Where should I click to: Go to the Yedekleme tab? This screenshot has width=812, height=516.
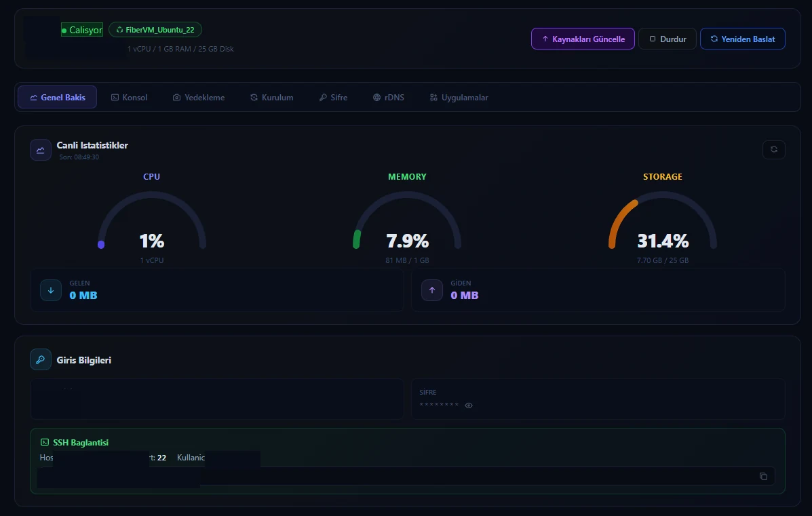198,97
